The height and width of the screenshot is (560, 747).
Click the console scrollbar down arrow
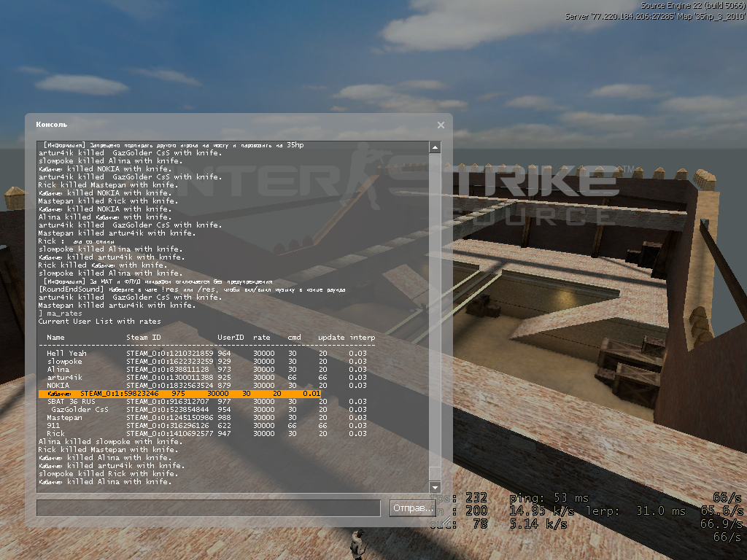(x=435, y=487)
